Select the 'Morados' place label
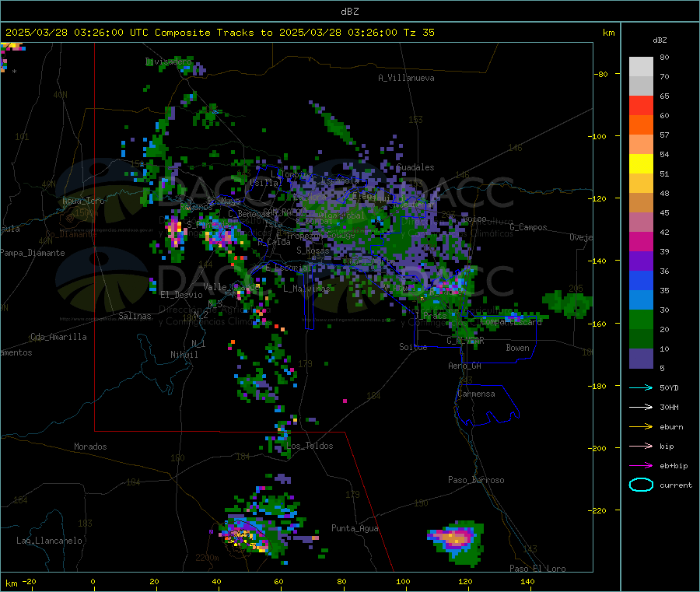The image size is (700, 592). pos(90,447)
